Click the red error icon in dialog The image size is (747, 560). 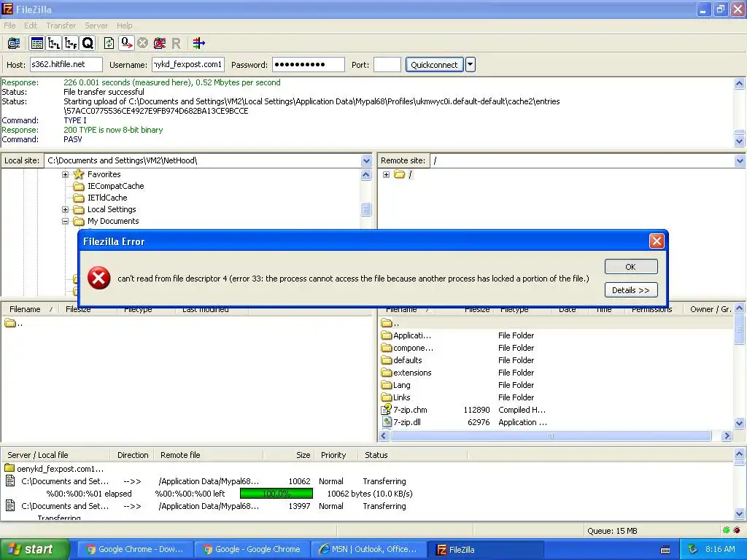(x=99, y=278)
